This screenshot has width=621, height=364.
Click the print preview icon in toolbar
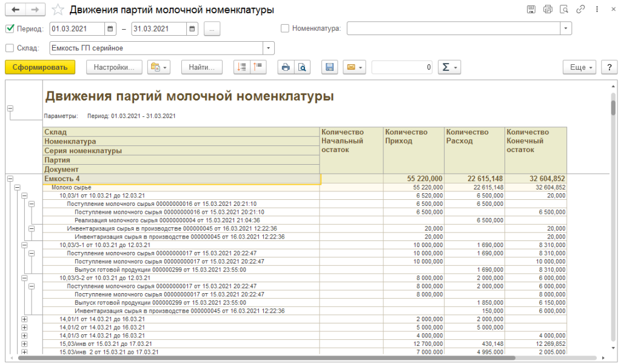(301, 67)
